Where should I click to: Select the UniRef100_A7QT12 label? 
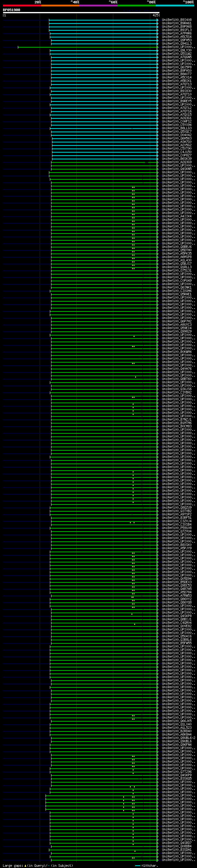(x=177, y=108)
